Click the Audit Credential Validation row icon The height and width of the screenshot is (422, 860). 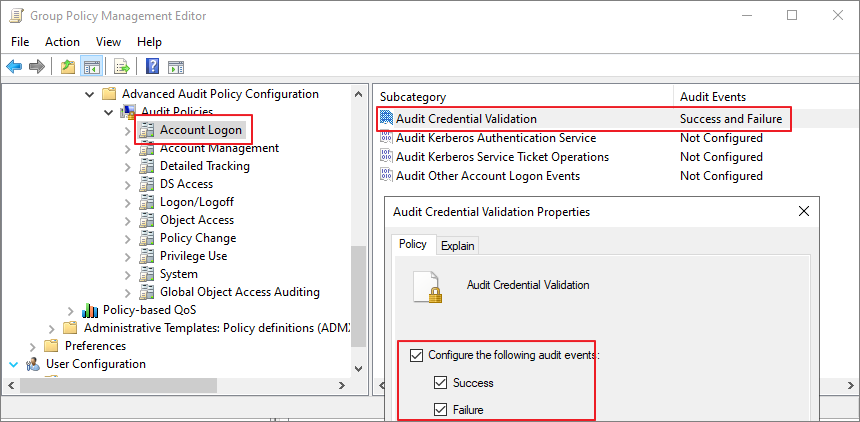(386, 118)
